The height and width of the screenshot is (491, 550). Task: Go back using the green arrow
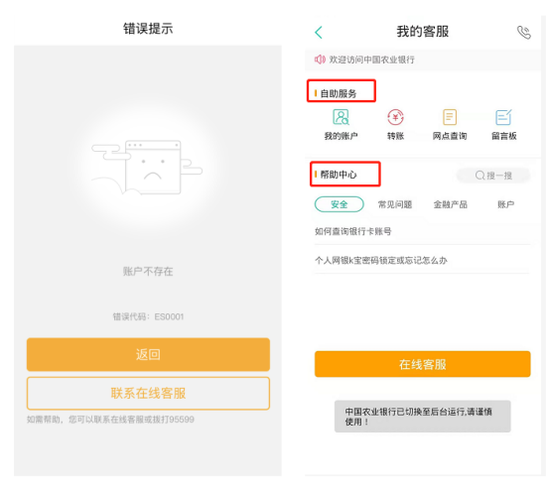pyautogui.click(x=318, y=32)
